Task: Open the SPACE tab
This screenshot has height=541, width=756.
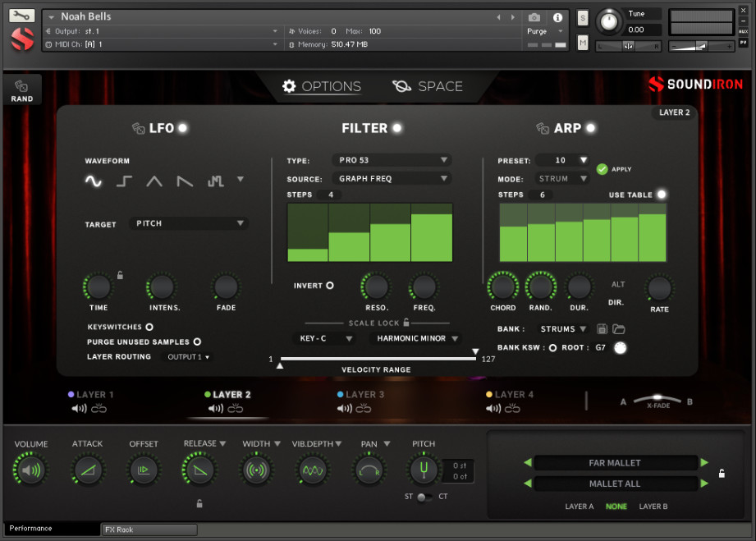Action: [x=427, y=86]
